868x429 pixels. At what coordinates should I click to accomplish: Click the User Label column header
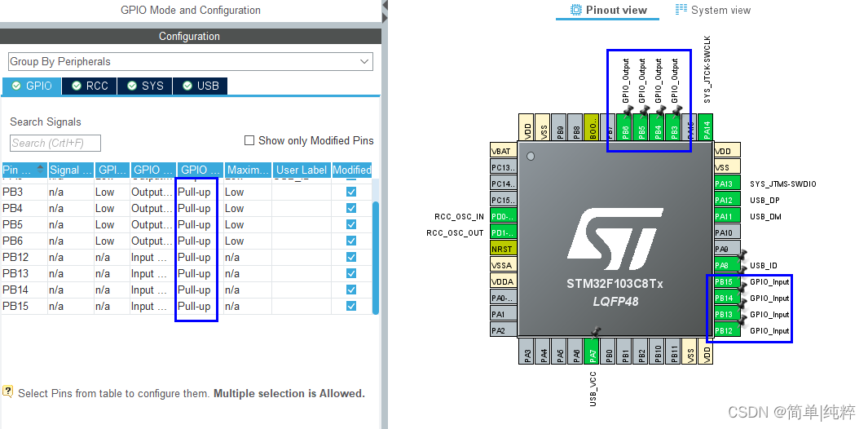pos(302,170)
